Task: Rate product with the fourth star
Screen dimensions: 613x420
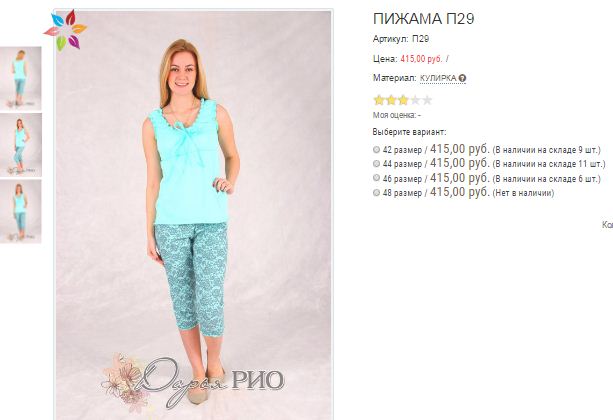Action: [415, 101]
